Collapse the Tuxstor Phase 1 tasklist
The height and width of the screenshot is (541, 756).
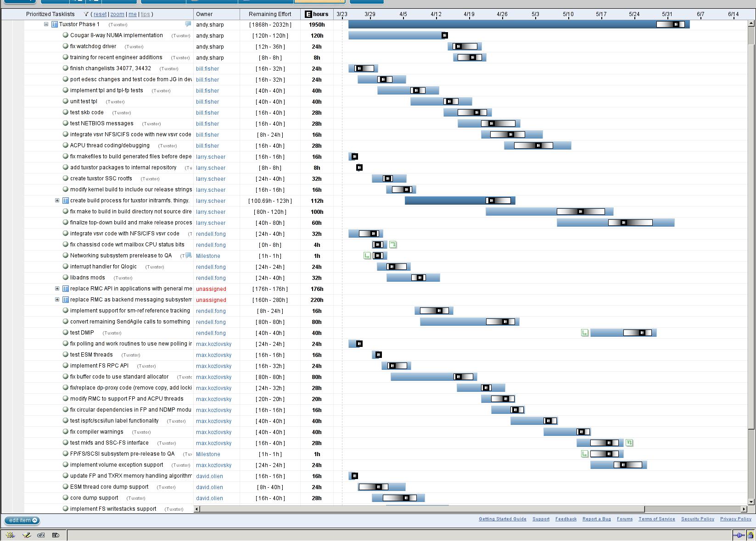[46, 24]
